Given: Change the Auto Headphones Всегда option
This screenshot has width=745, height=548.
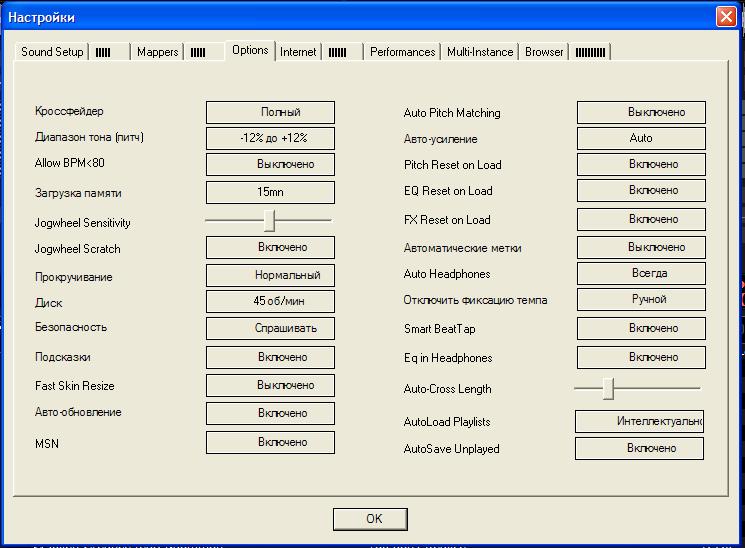Looking at the screenshot, I should [x=641, y=273].
